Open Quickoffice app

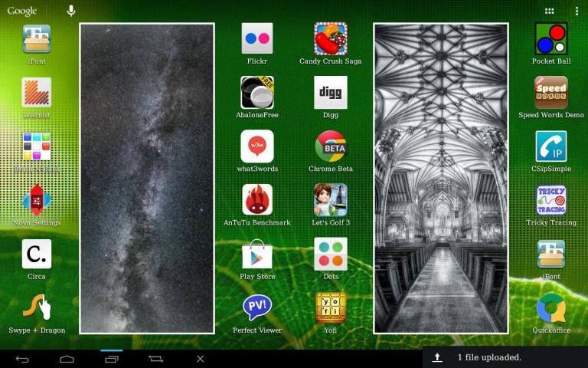[551, 308]
